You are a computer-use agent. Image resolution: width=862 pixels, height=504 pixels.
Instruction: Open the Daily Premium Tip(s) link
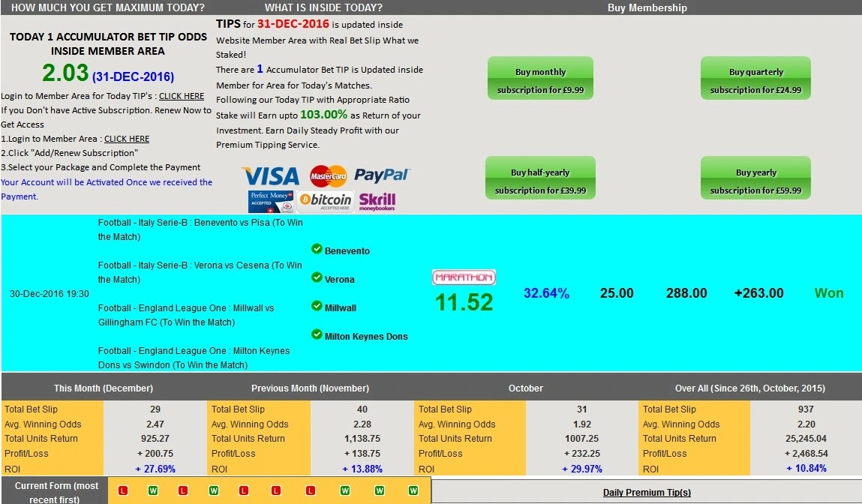(647, 493)
